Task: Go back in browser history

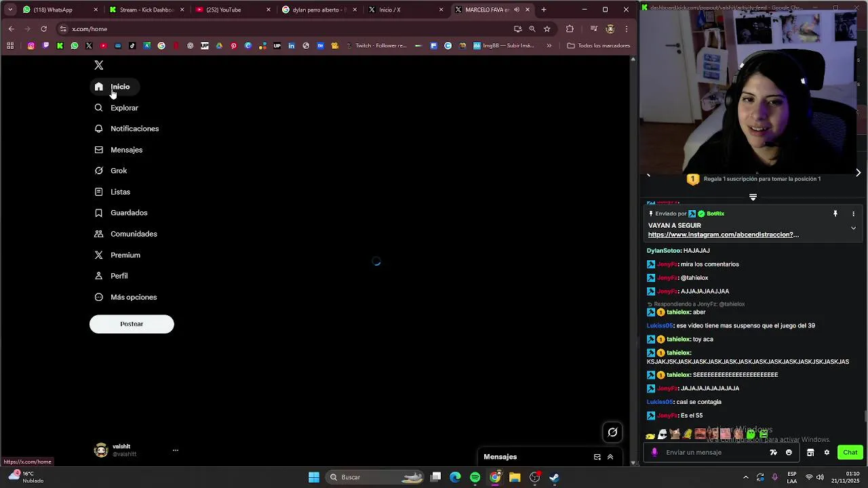Action: [11, 29]
